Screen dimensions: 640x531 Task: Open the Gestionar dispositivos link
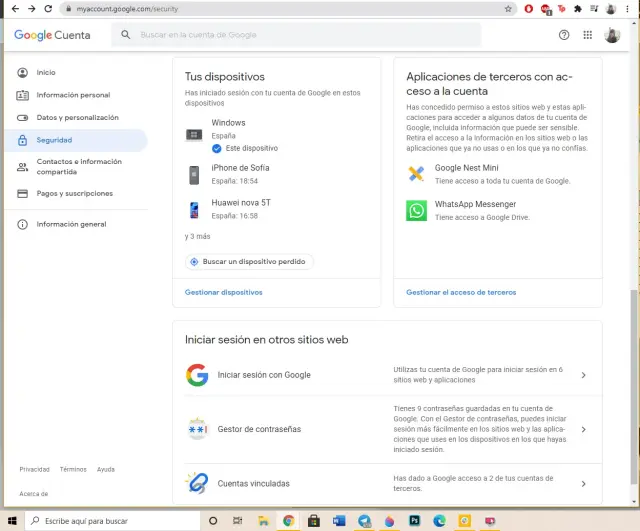[223, 292]
